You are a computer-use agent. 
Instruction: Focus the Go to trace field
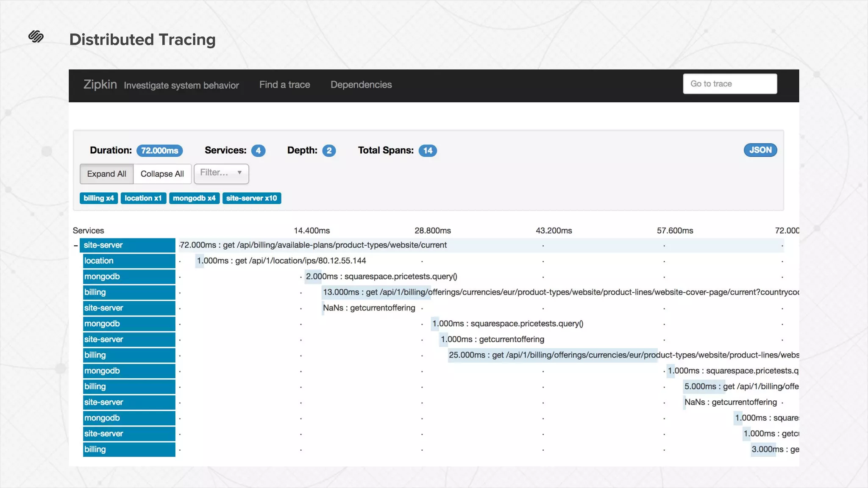[x=729, y=84]
